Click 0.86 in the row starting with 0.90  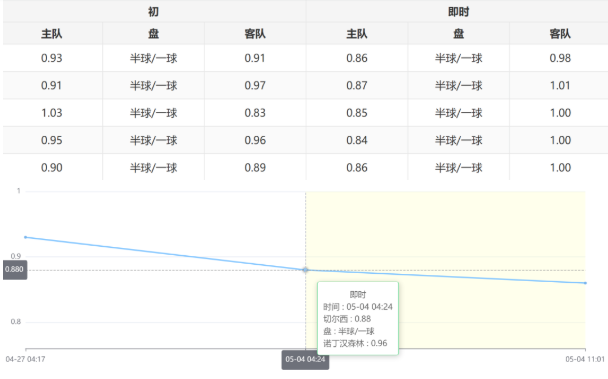click(357, 168)
